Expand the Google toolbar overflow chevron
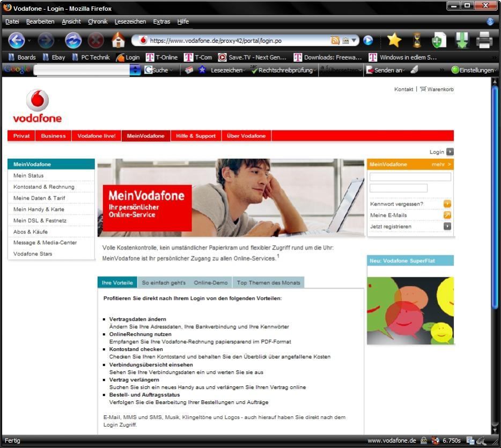 (x=442, y=70)
